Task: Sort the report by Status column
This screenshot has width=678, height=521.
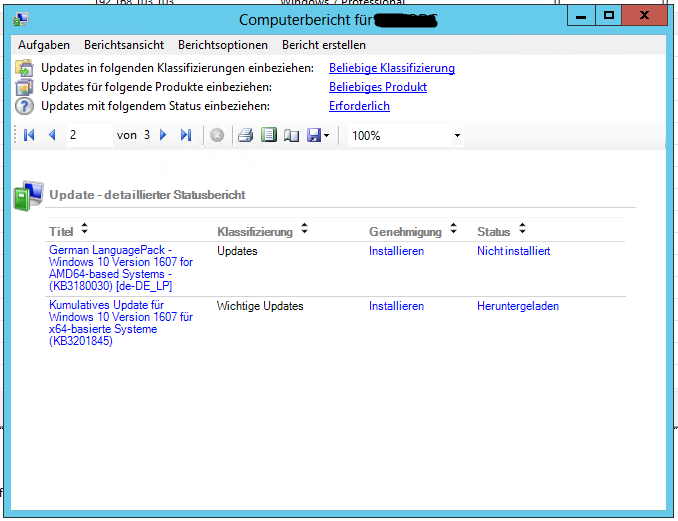Action: [522, 230]
